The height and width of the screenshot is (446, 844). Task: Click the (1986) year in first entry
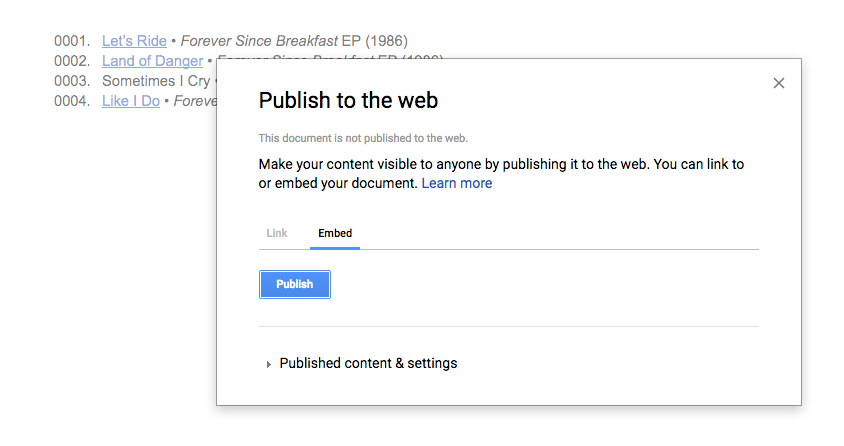coord(386,41)
